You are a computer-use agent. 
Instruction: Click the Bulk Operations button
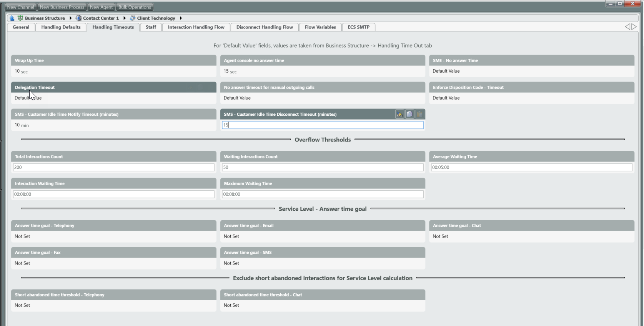tap(135, 7)
